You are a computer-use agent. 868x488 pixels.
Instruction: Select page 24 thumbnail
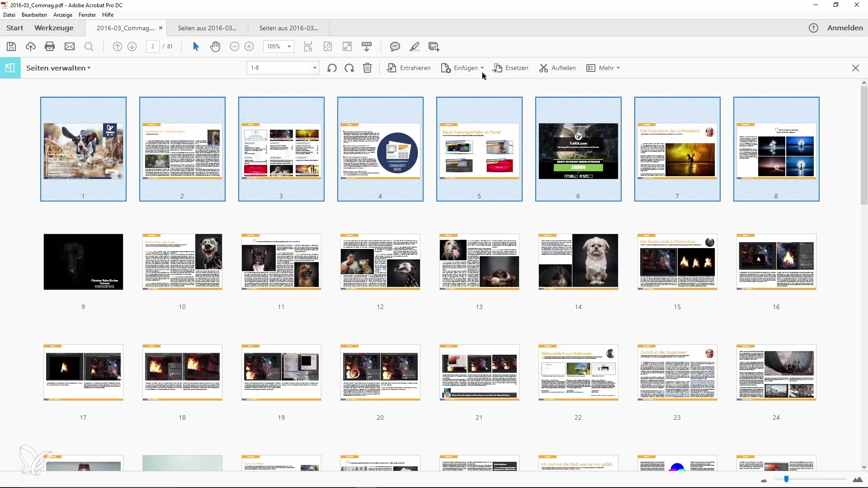(776, 372)
